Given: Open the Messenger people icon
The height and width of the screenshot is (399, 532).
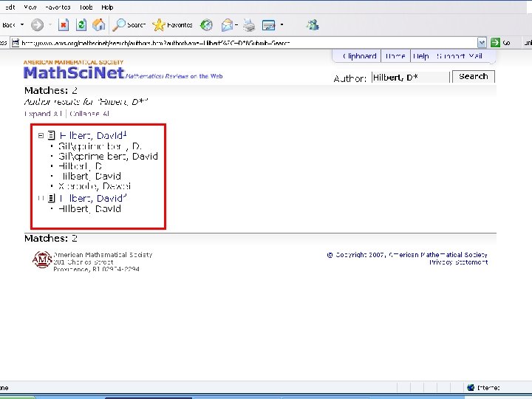Looking at the screenshot, I should (312, 25).
